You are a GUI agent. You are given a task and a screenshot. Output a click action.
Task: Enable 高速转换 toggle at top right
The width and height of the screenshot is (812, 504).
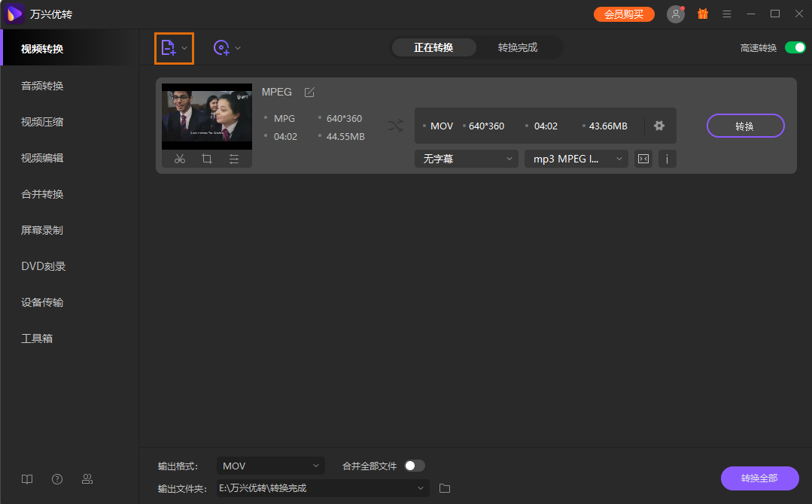794,47
